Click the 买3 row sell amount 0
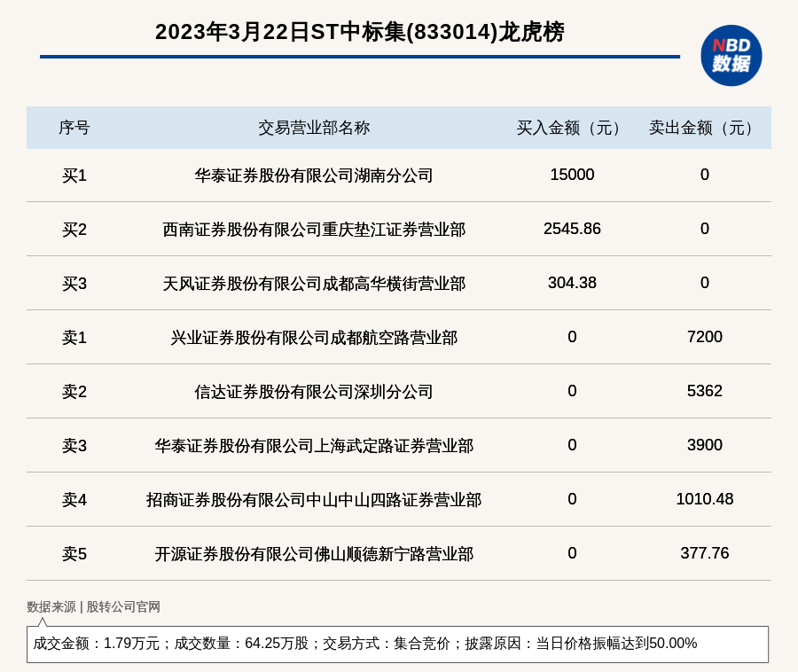Screen dimensions: 798x672 tap(704, 282)
